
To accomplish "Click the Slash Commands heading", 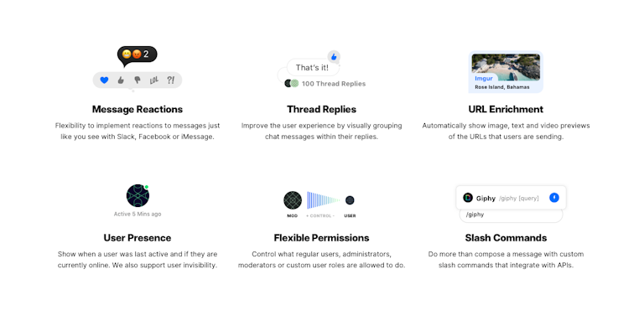I will pos(506,238).
